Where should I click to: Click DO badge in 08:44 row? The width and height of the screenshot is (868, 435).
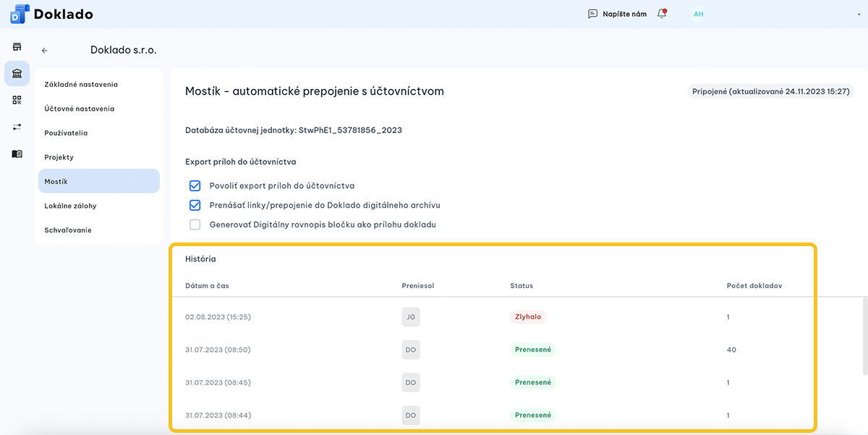click(411, 415)
